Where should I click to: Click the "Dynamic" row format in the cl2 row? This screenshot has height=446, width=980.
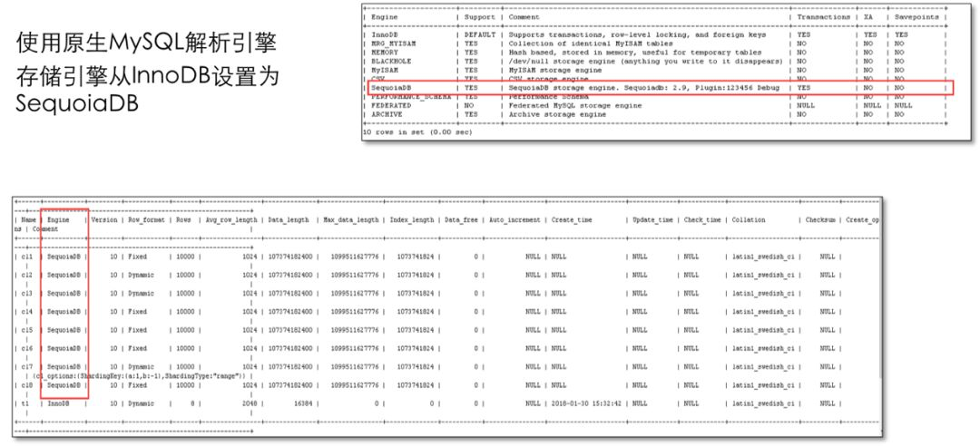(x=142, y=275)
